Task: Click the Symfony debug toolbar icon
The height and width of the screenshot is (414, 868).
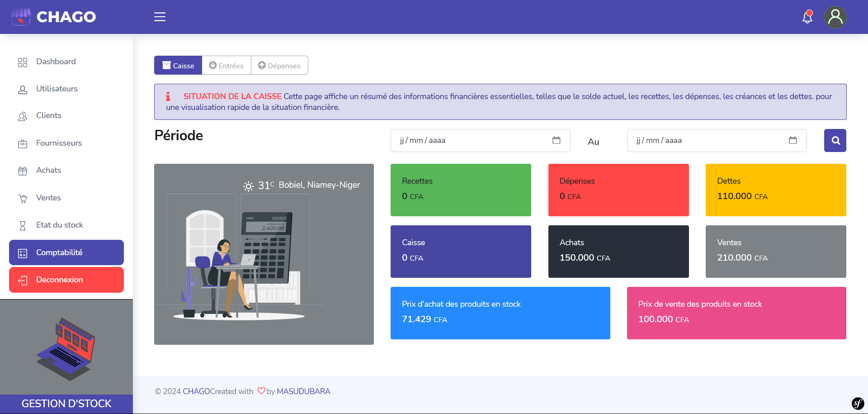Action: [858, 403]
